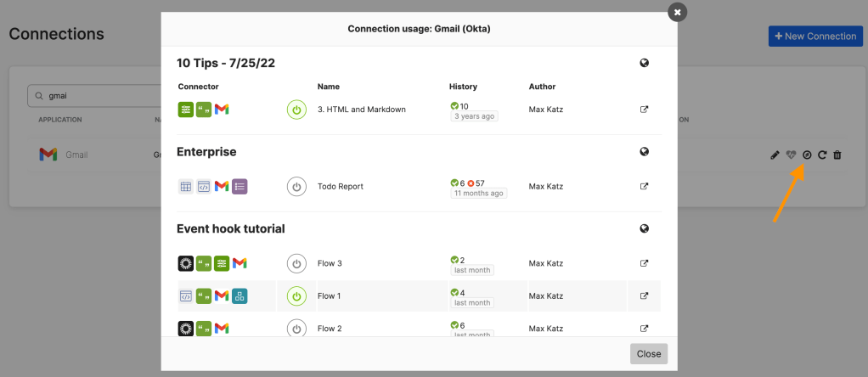Image resolution: width=868 pixels, height=377 pixels.
Task: Click flow name Flow 2
Action: (x=330, y=329)
